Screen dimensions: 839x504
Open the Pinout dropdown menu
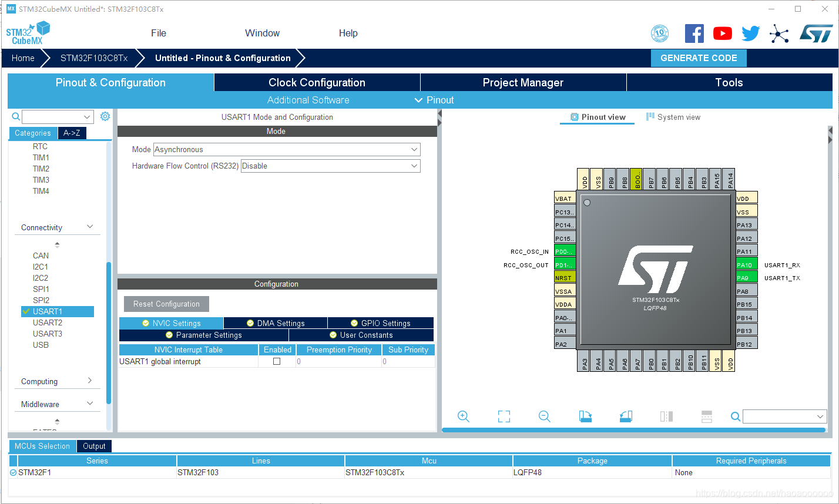point(434,100)
